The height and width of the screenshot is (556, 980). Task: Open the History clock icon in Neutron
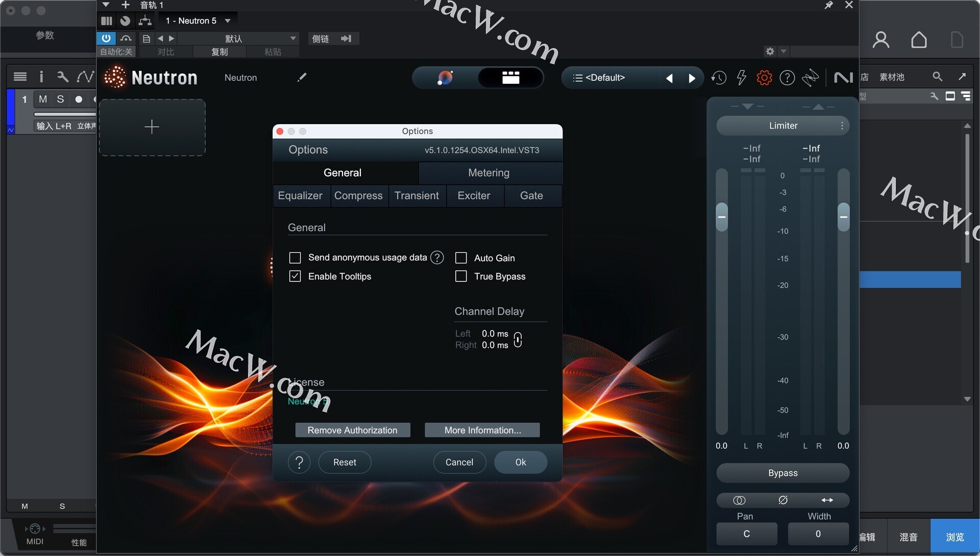(x=719, y=78)
